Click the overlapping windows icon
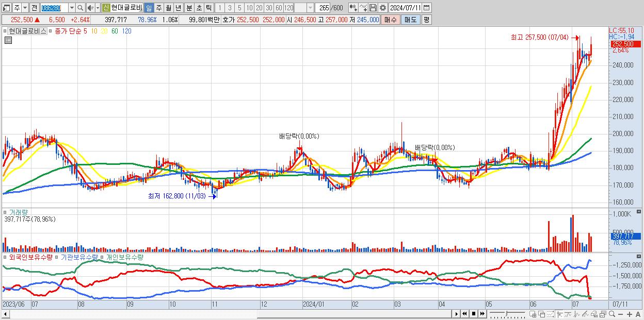 [x=541, y=314]
